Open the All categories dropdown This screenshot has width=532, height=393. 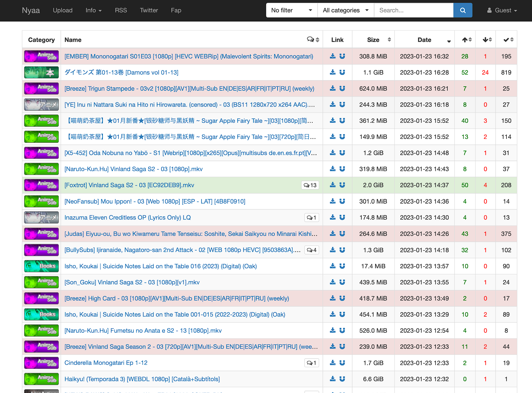(x=346, y=10)
